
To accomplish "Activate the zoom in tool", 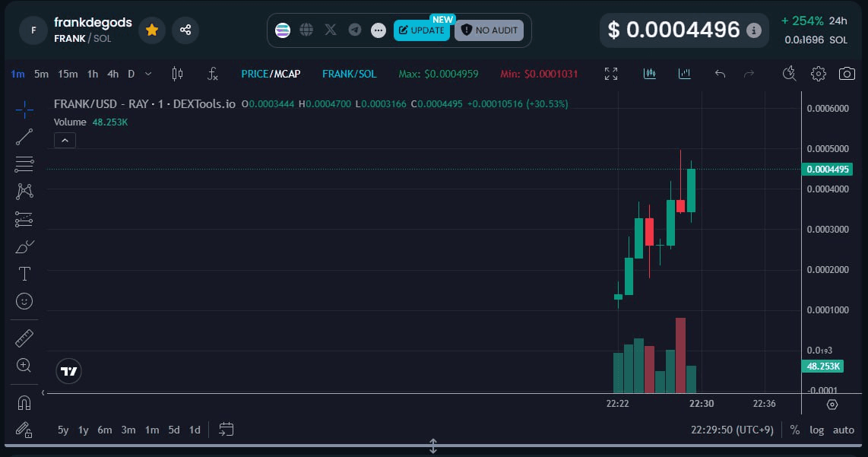I will [24, 366].
